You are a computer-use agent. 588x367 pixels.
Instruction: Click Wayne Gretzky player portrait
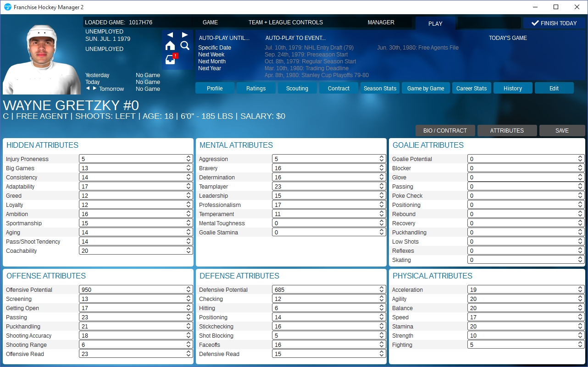coord(42,60)
